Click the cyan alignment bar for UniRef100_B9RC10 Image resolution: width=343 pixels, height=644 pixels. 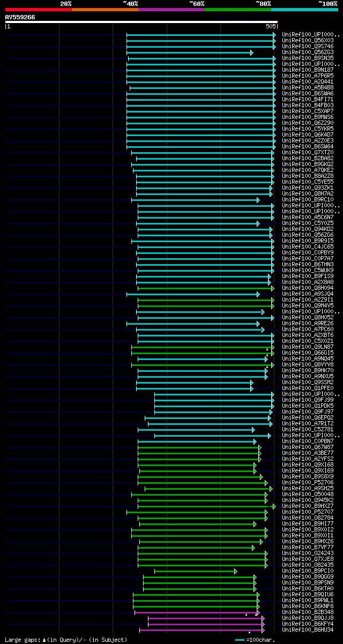click(195, 200)
